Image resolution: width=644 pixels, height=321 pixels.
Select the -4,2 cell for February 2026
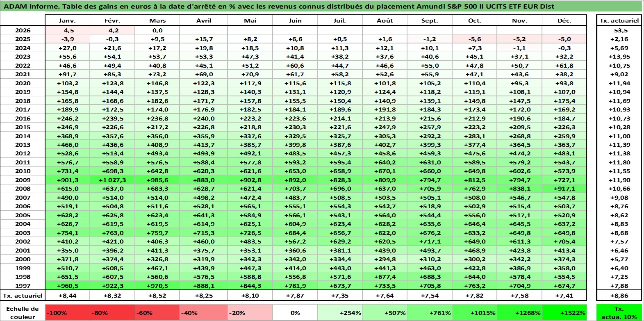[x=112, y=30]
